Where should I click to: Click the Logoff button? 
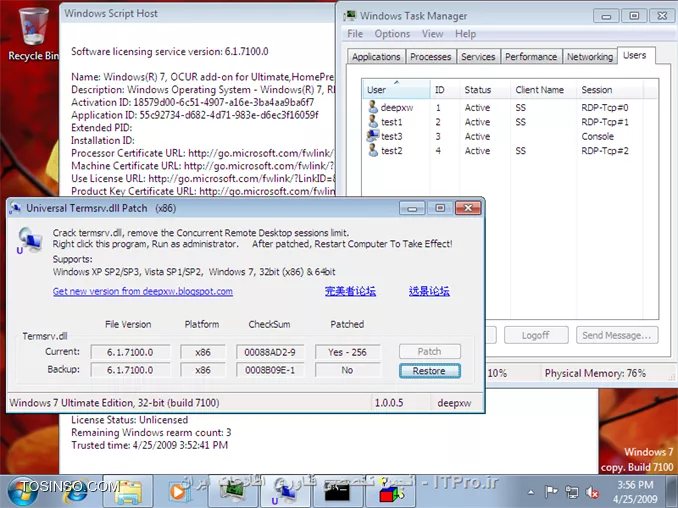pyautogui.click(x=536, y=335)
